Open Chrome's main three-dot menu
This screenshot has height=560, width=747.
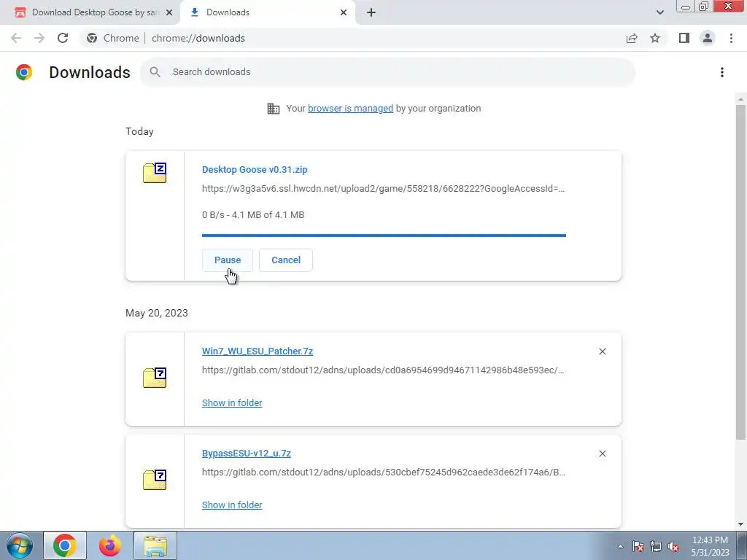click(x=731, y=38)
